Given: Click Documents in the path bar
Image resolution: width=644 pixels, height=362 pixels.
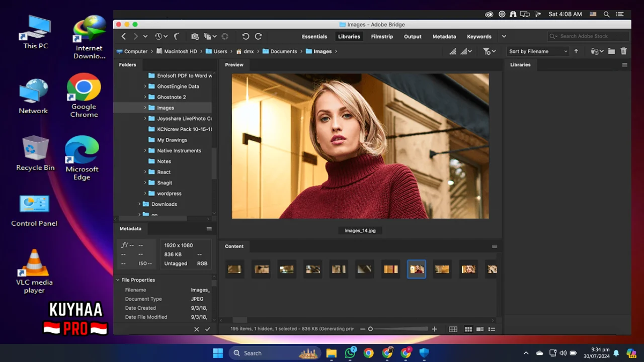Looking at the screenshot, I should click(279, 51).
